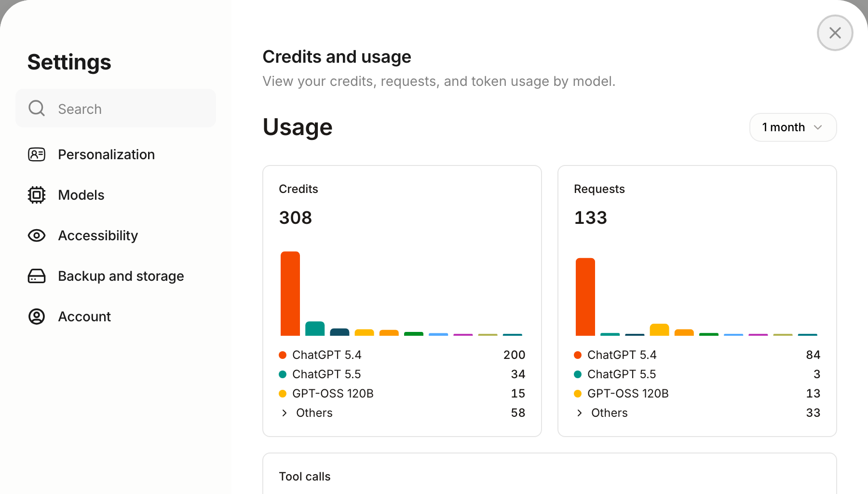Click the value 33 beside Others in Requests
This screenshot has height=494, width=868.
(813, 413)
